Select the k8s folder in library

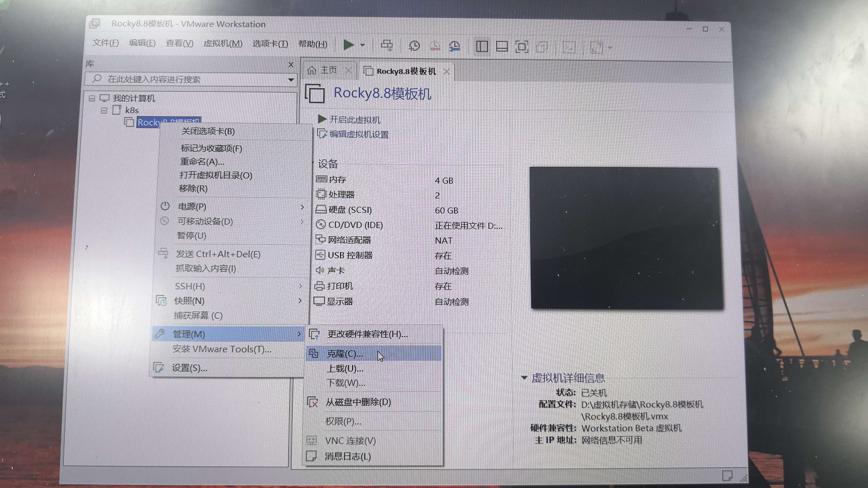tap(132, 110)
